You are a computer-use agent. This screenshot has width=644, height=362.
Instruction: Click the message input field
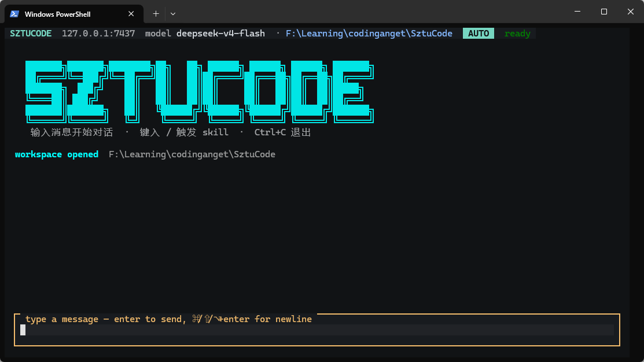click(317, 330)
